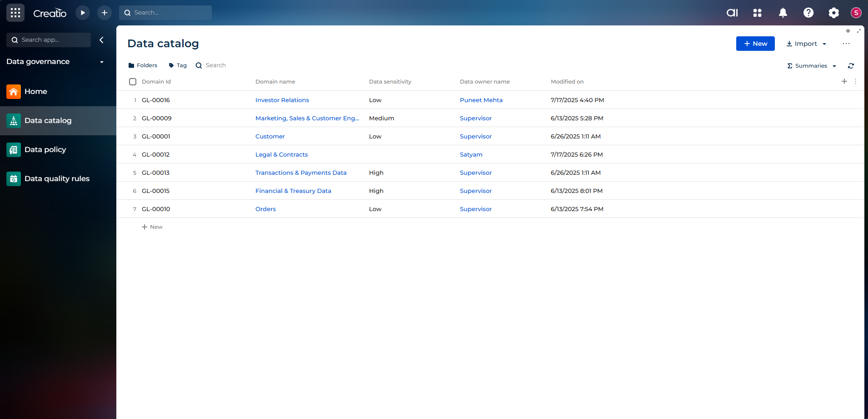Open Investor Relations domain link
This screenshot has width=868, height=419.
click(x=282, y=100)
